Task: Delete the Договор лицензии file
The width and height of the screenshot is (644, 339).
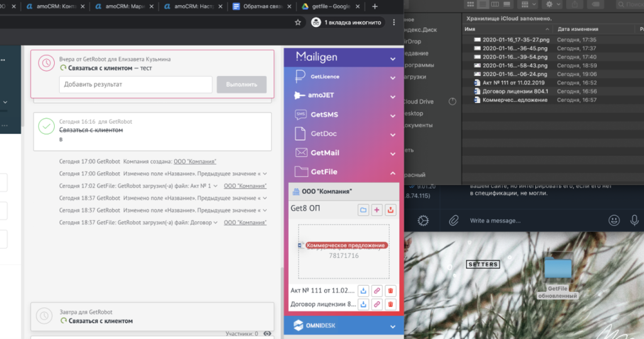Action: (390, 304)
